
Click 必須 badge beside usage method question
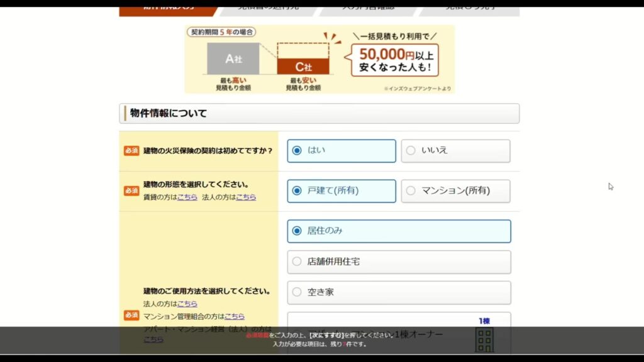[x=131, y=315]
